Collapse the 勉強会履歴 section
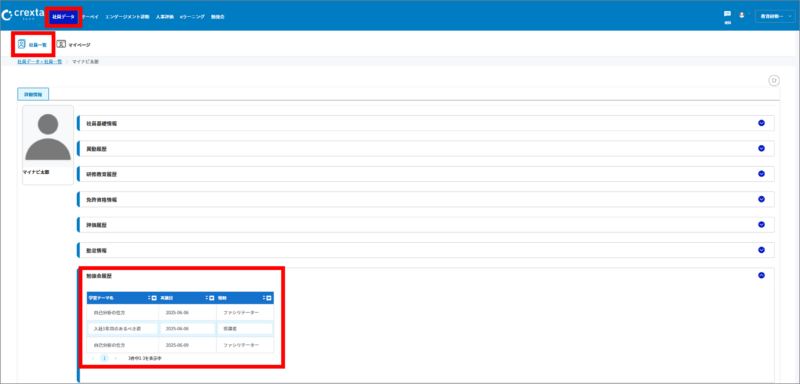This screenshot has width=800, height=384. click(761, 275)
